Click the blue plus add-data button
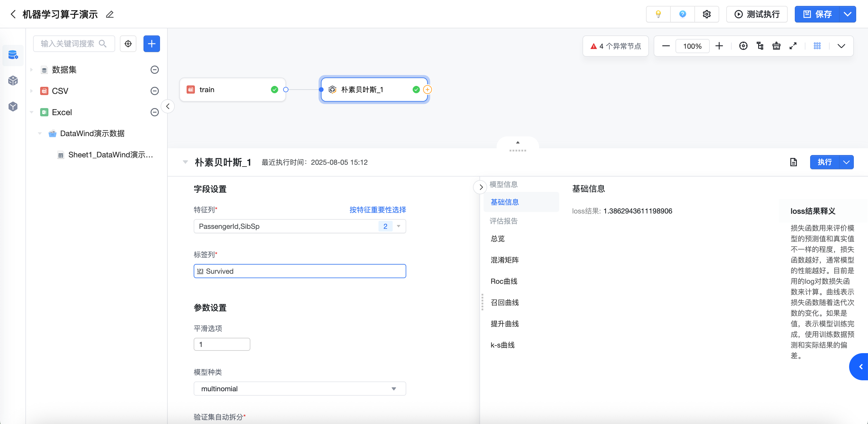The width and height of the screenshot is (868, 424). click(x=152, y=44)
